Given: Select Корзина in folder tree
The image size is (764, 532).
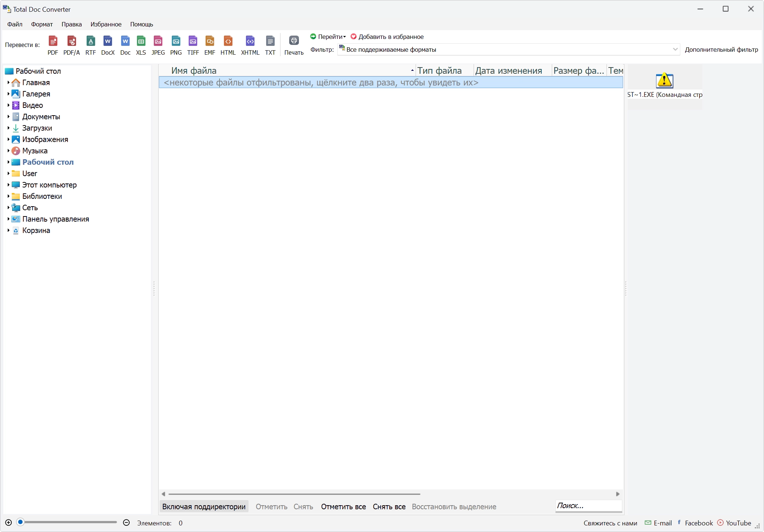Looking at the screenshot, I should point(36,230).
